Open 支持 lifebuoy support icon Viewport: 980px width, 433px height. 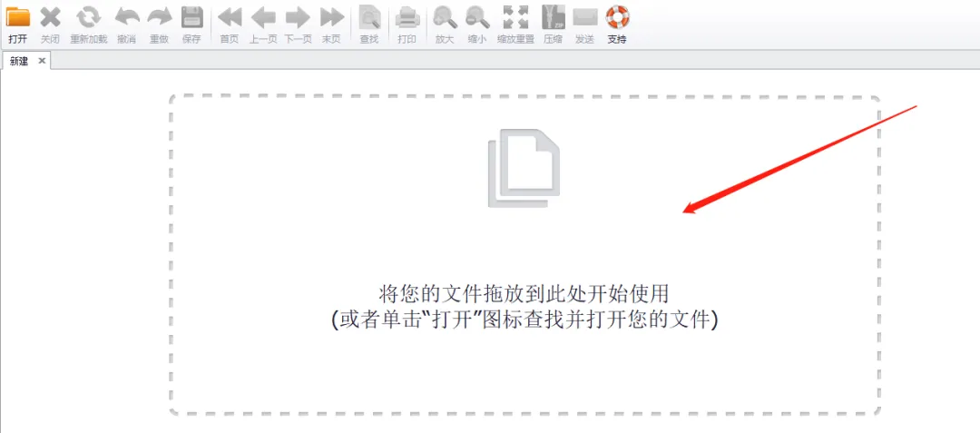[x=618, y=17]
